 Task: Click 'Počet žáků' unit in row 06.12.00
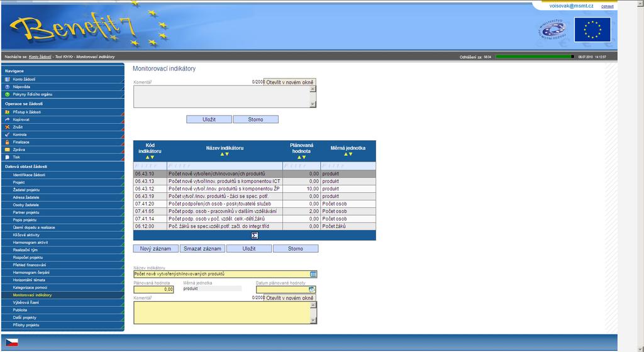(x=334, y=226)
